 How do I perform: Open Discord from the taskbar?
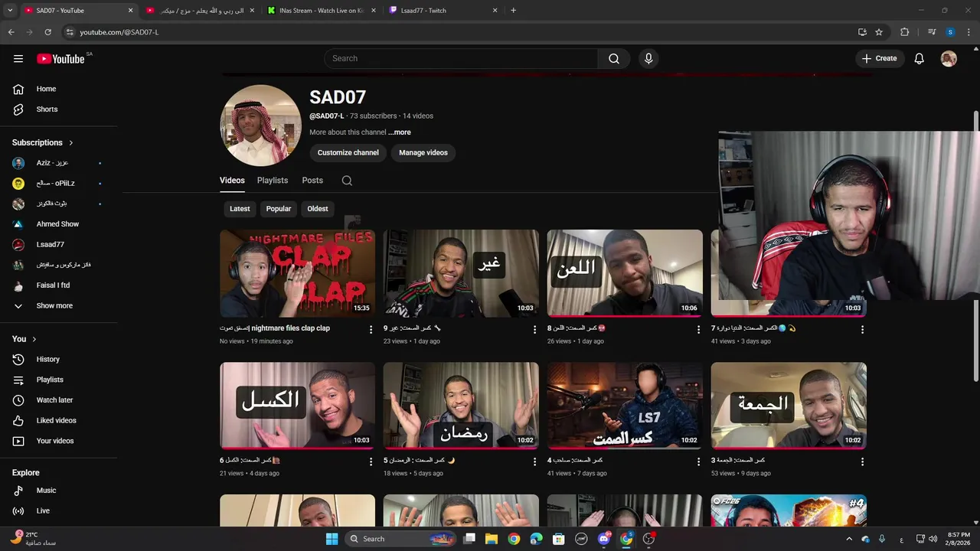[604, 539]
